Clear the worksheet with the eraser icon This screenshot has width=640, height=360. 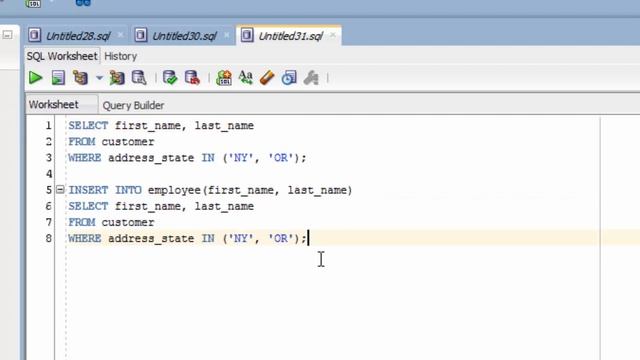[x=267, y=78]
